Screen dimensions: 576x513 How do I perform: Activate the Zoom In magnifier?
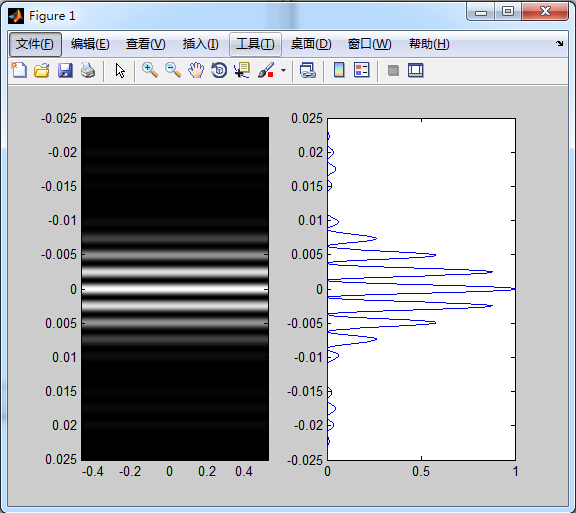pos(150,70)
